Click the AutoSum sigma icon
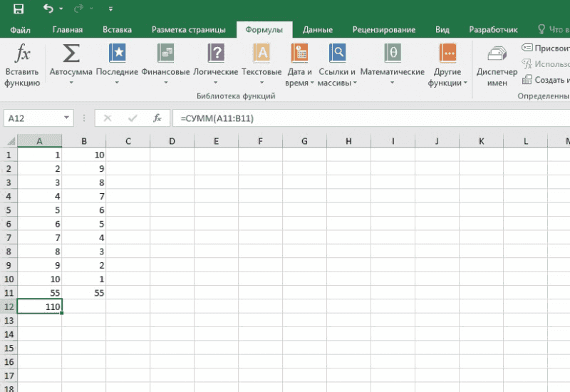 coord(71,54)
